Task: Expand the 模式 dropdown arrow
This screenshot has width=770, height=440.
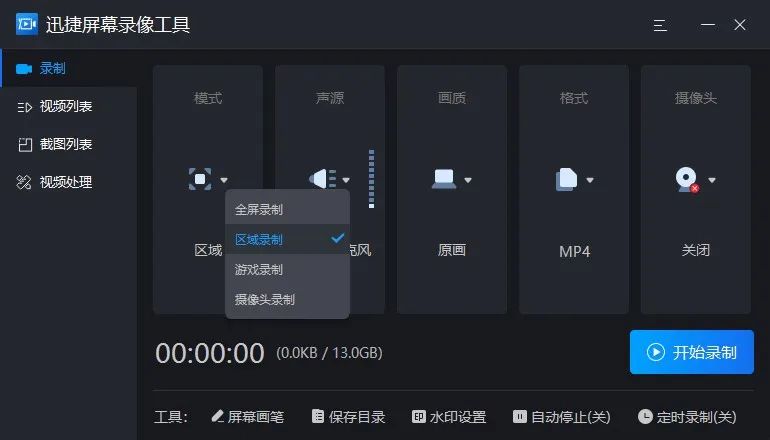Action: [224, 180]
